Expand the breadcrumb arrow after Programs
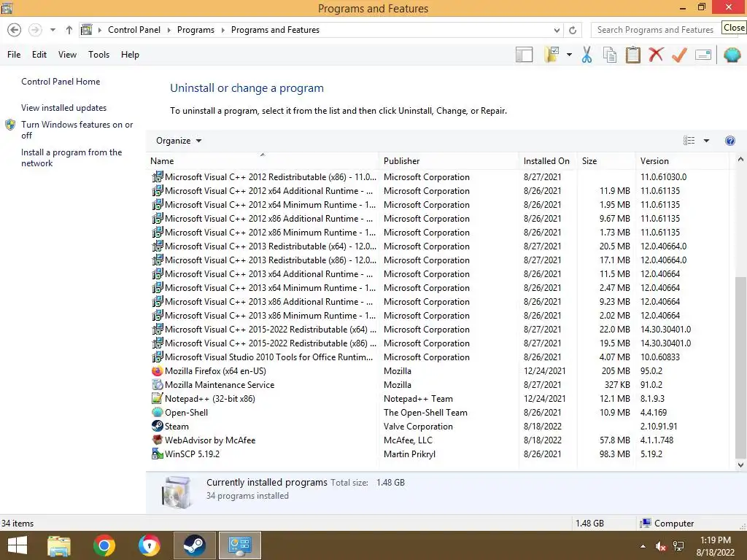747x560 pixels. [223, 30]
